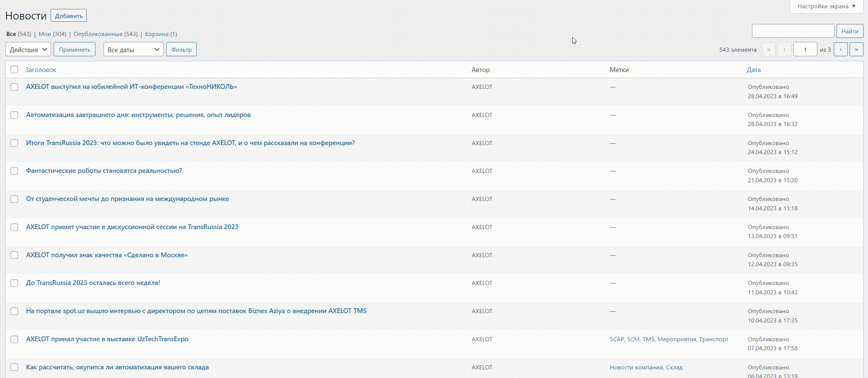
Task: Open Корзина (1) trash filter
Action: coord(161,34)
